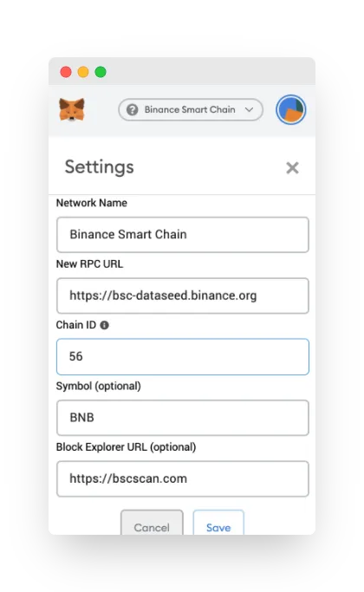
Task: Click the Chain ID field containing 56
Action: coord(183,357)
